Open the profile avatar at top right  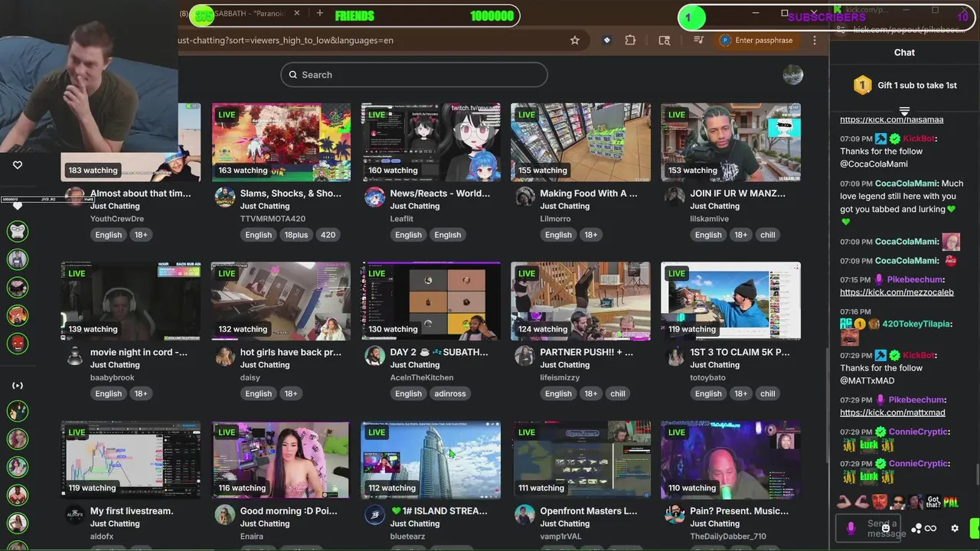click(x=793, y=74)
